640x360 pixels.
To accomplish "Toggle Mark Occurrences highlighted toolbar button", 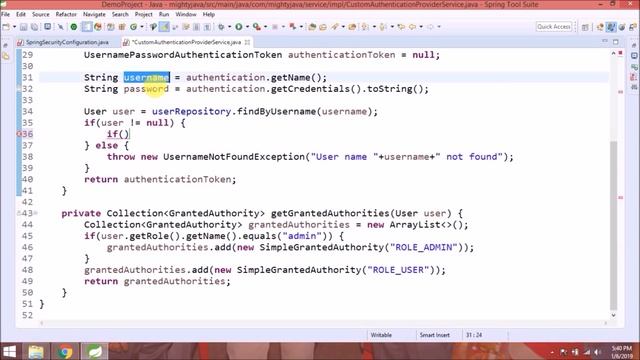I will pyautogui.click(x=164, y=27).
